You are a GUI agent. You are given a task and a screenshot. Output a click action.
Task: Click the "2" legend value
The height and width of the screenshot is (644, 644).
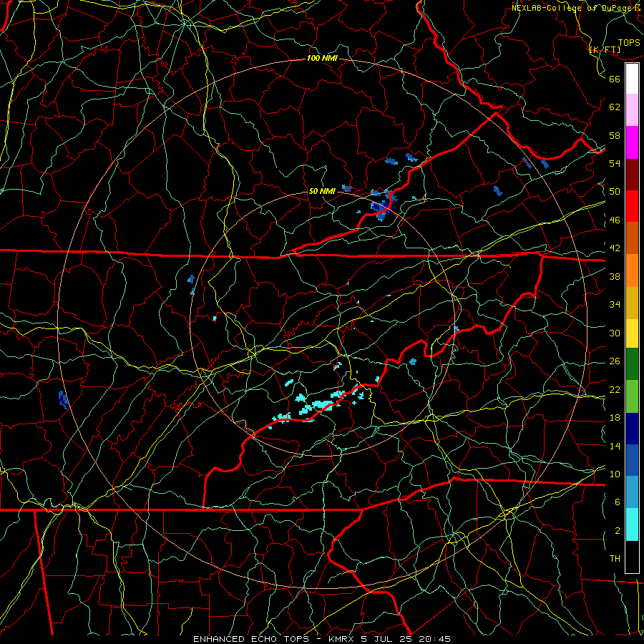(x=617, y=531)
